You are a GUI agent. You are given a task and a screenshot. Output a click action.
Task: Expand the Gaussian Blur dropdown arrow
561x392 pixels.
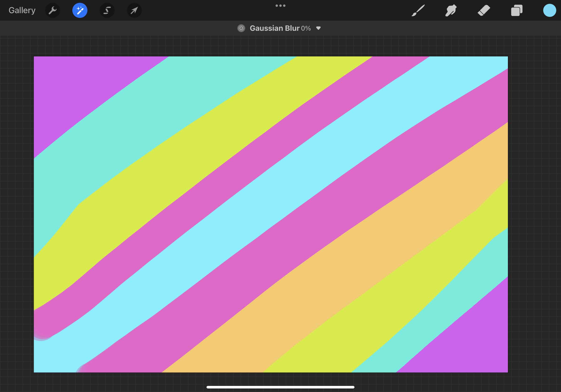tap(318, 28)
